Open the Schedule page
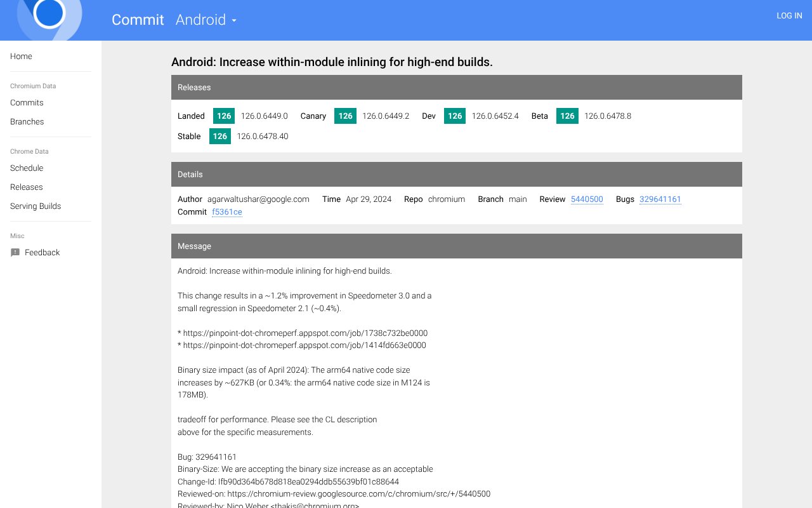 click(27, 168)
